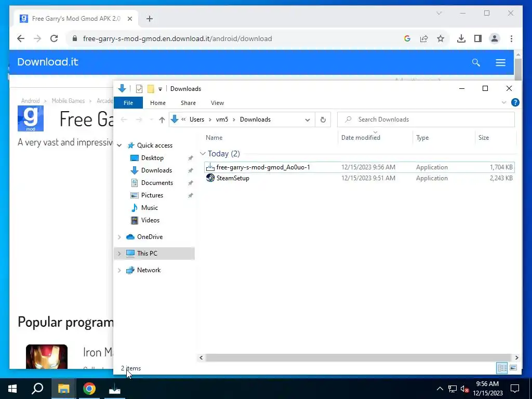532x399 pixels.
Task: Open taskbar search
Action: 37,389
